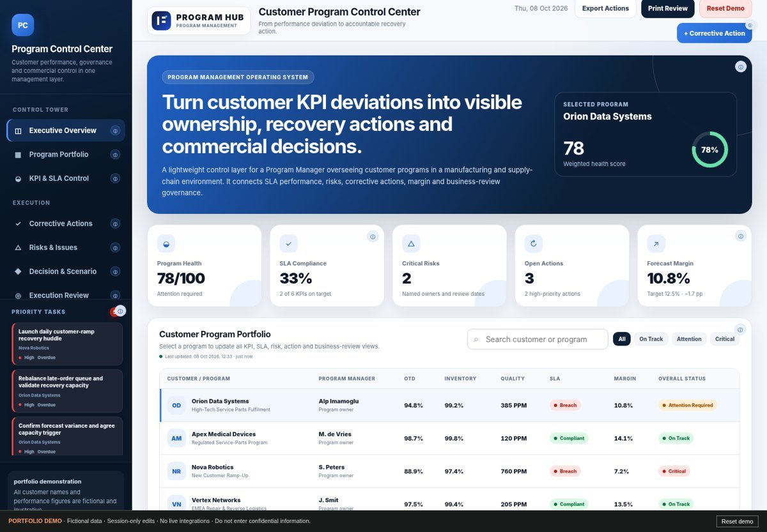Viewport: 767px width, 532px height.
Task: Click info icon on Customer Program Portfolio panel
Action: (x=740, y=330)
